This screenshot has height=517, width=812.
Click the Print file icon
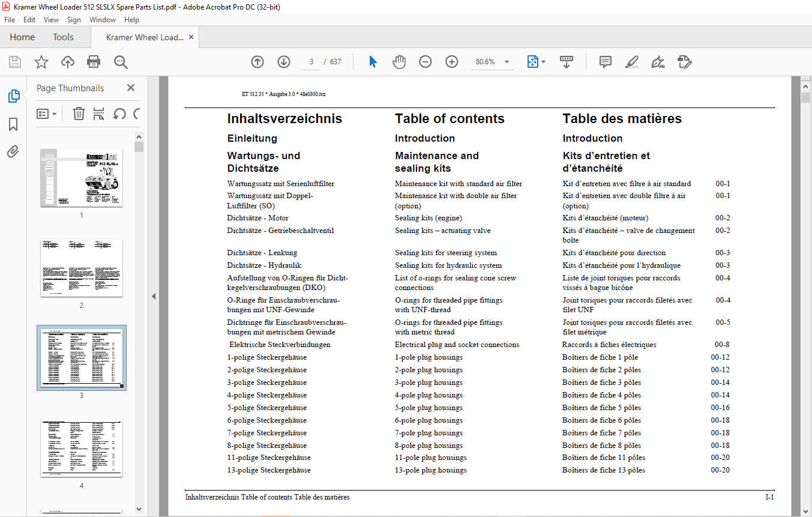tap(94, 62)
